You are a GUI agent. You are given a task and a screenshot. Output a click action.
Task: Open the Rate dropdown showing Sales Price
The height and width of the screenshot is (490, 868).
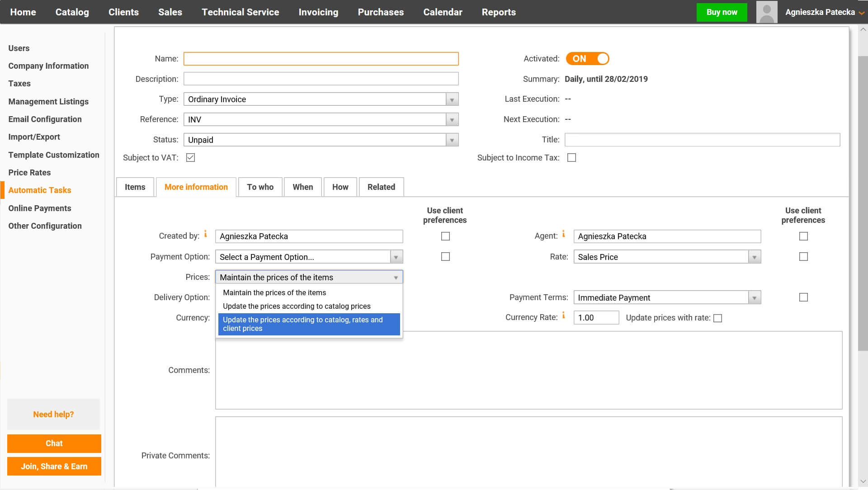pyautogui.click(x=667, y=257)
